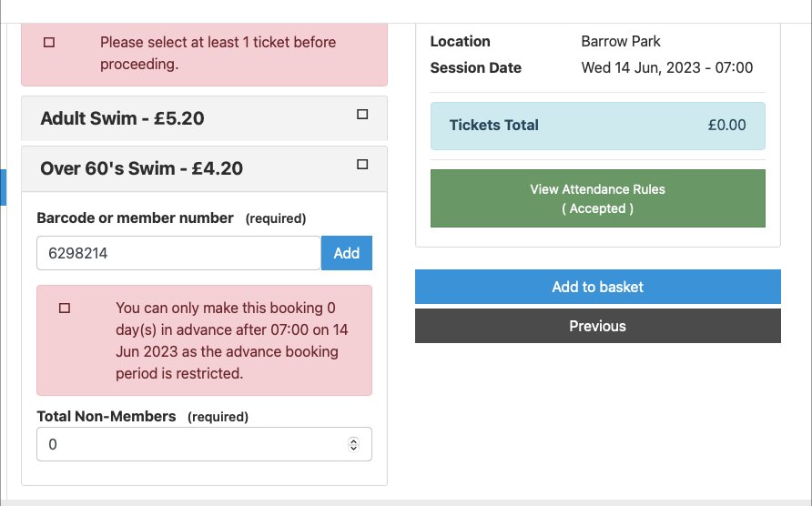Collapse the Over 60's Swim section icon
Image resolution: width=812 pixels, height=506 pixels.
[362, 165]
